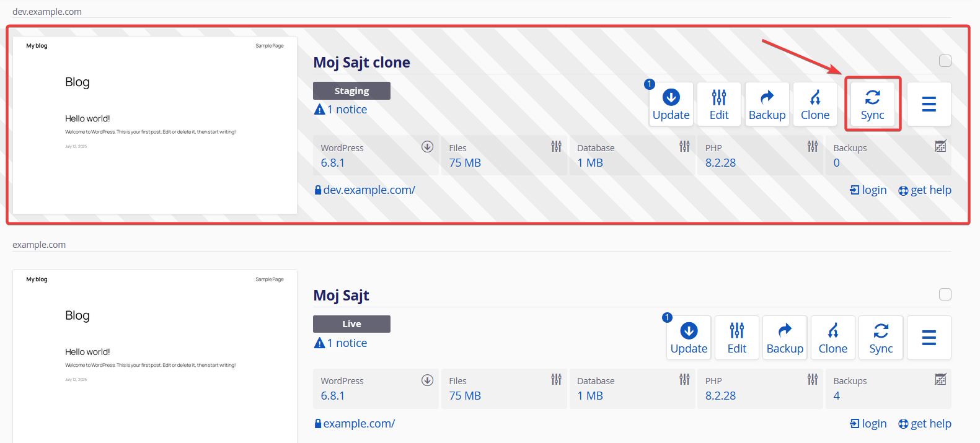Open the dev.example.com/ site link
980x443 pixels.
click(x=365, y=190)
